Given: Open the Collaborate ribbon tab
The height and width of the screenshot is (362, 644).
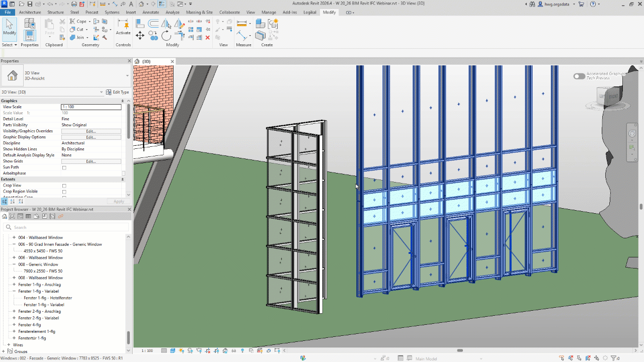Looking at the screenshot, I should pyautogui.click(x=229, y=12).
